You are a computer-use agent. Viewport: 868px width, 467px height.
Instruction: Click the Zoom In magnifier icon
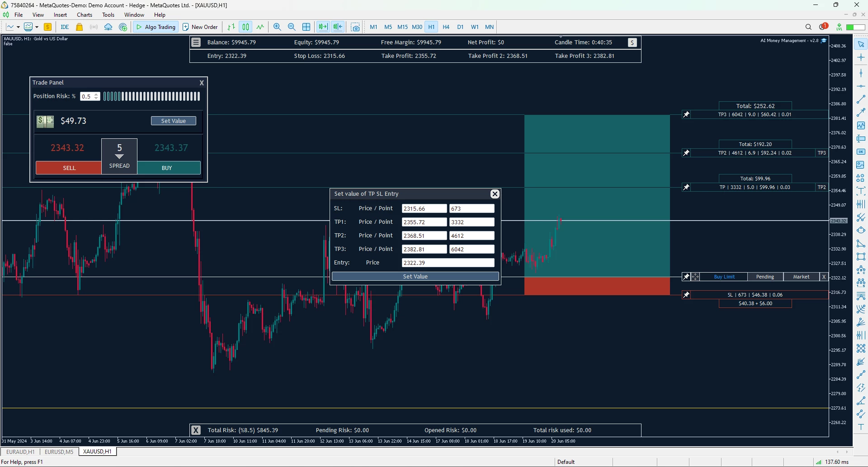coord(277,27)
